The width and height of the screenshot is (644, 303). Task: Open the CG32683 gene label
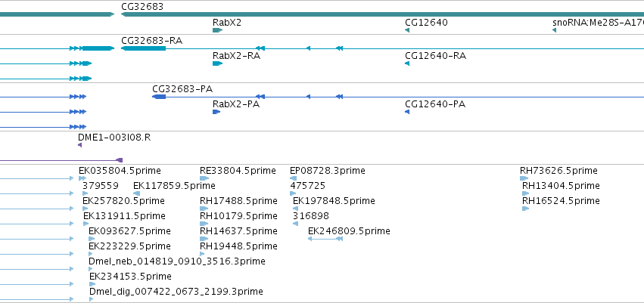(x=142, y=7)
